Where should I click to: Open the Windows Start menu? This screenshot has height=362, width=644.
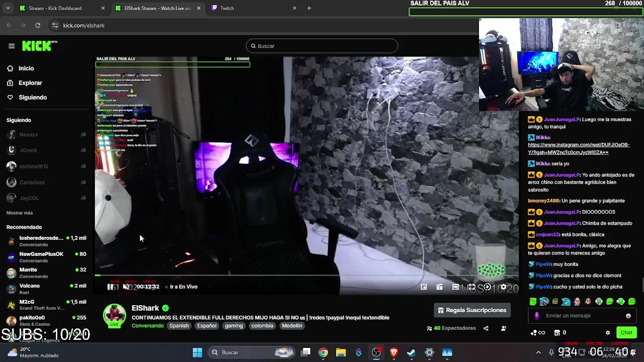[x=197, y=352]
